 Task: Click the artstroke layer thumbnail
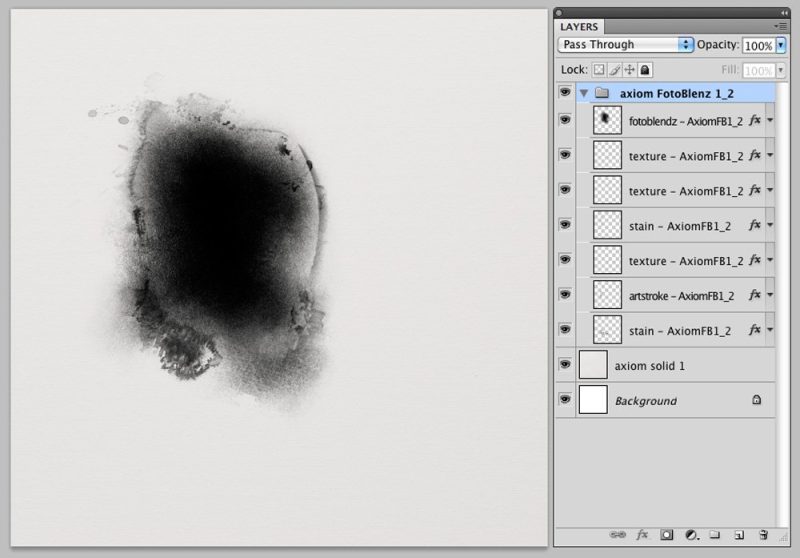(607, 295)
